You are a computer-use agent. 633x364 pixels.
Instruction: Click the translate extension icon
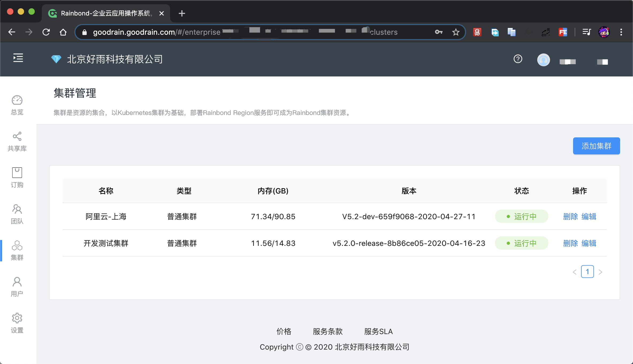click(546, 32)
